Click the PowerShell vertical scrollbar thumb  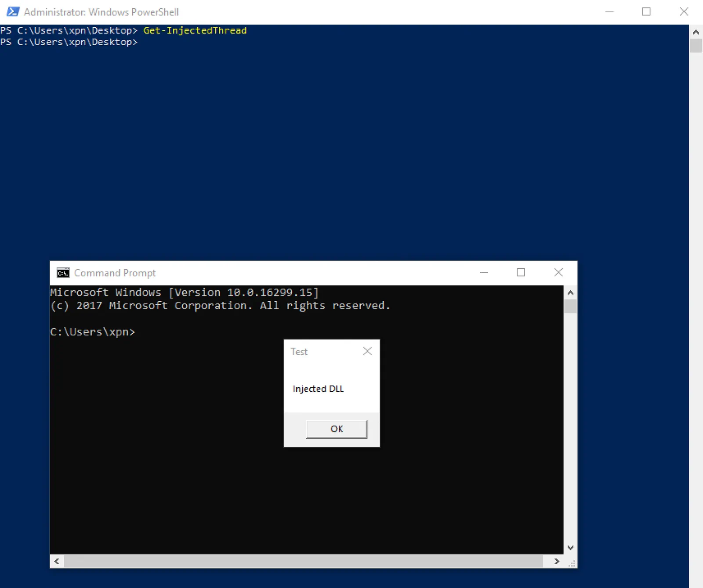tap(696, 46)
